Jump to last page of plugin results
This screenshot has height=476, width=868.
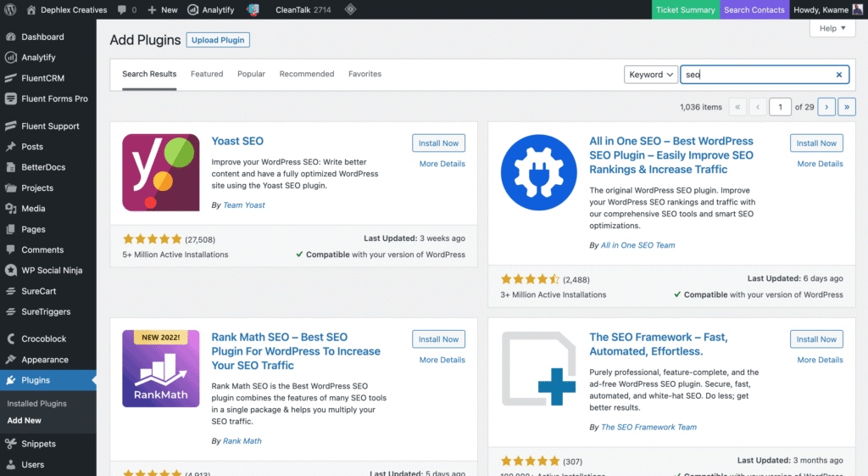(x=847, y=107)
